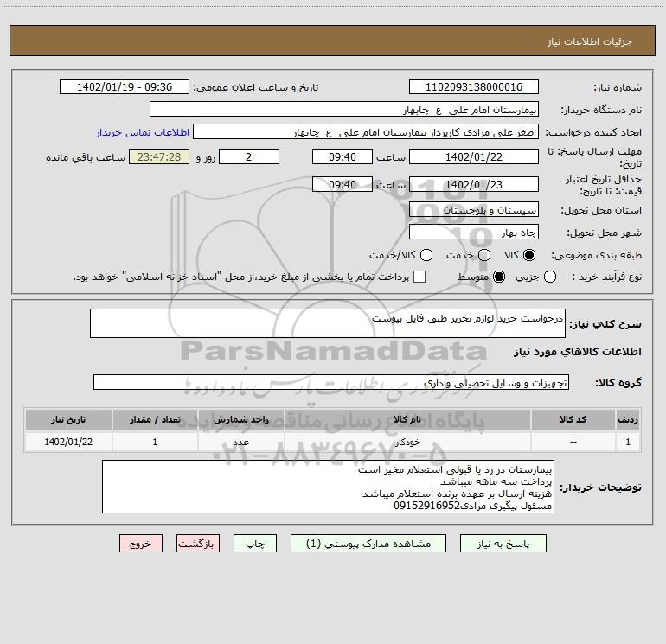666x644 pixels.
Task: Click the response deadline date 1402/01/22 field
Action: click(x=474, y=156)
